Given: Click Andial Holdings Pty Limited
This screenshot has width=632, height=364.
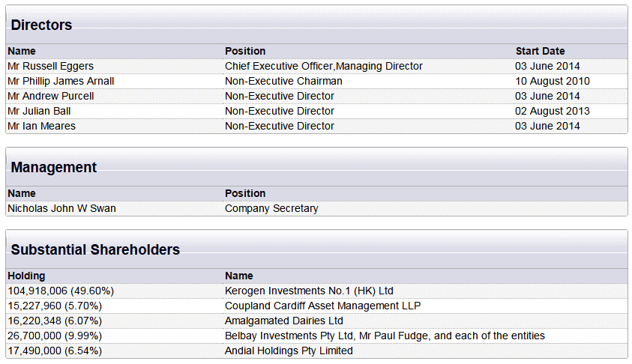Looking at the screenshot, I should tap(289, 351).
